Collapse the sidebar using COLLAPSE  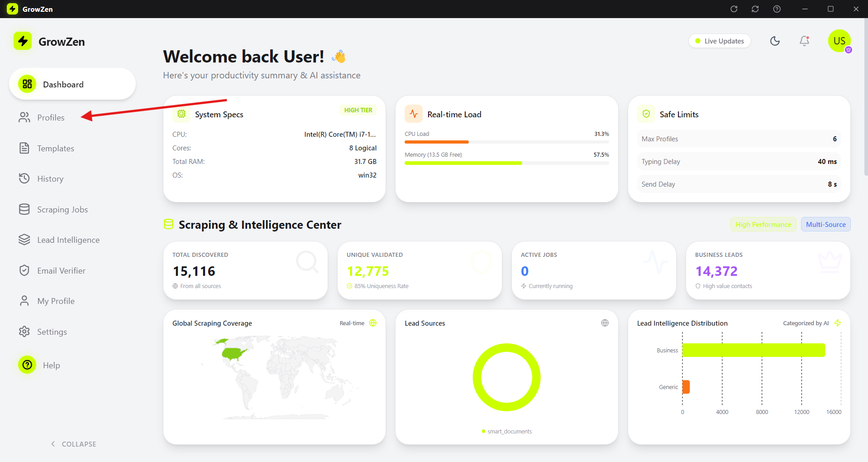tap(73, 444)
